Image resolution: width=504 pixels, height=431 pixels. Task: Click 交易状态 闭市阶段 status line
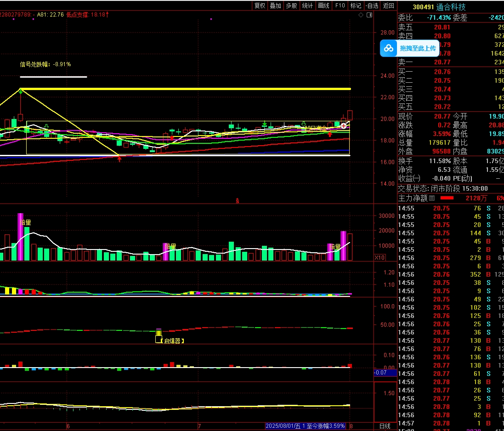tap(442, 188)
